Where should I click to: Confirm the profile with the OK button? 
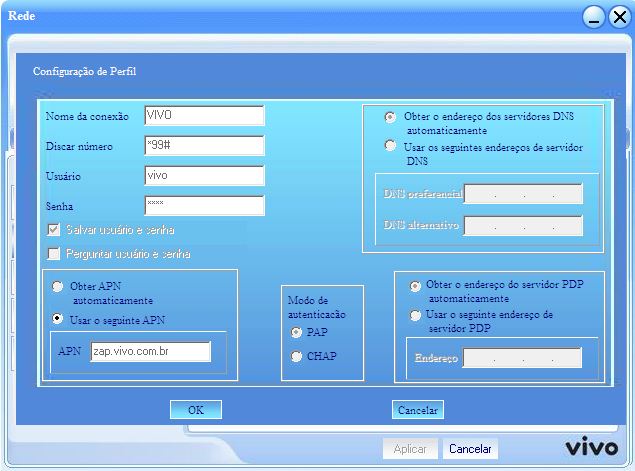[196, 410]
